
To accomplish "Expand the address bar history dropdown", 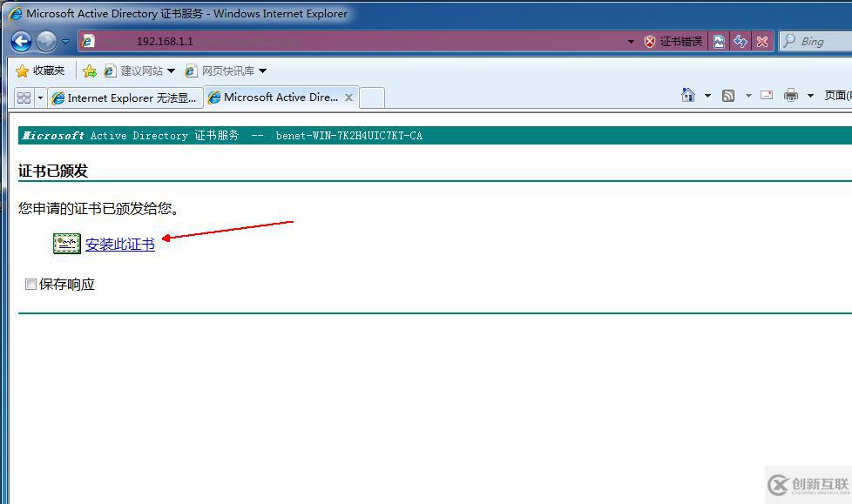I will pyautogui.click(x=631, y=41).
